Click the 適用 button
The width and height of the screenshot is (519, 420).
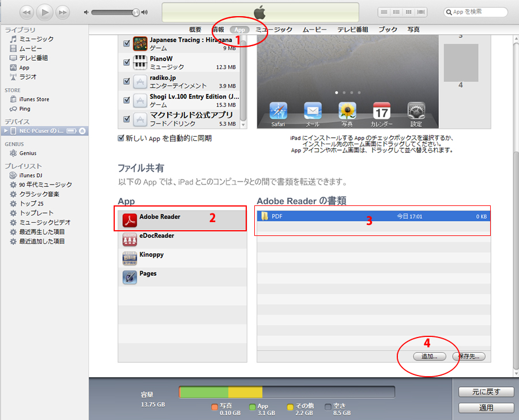pos(486,408)
